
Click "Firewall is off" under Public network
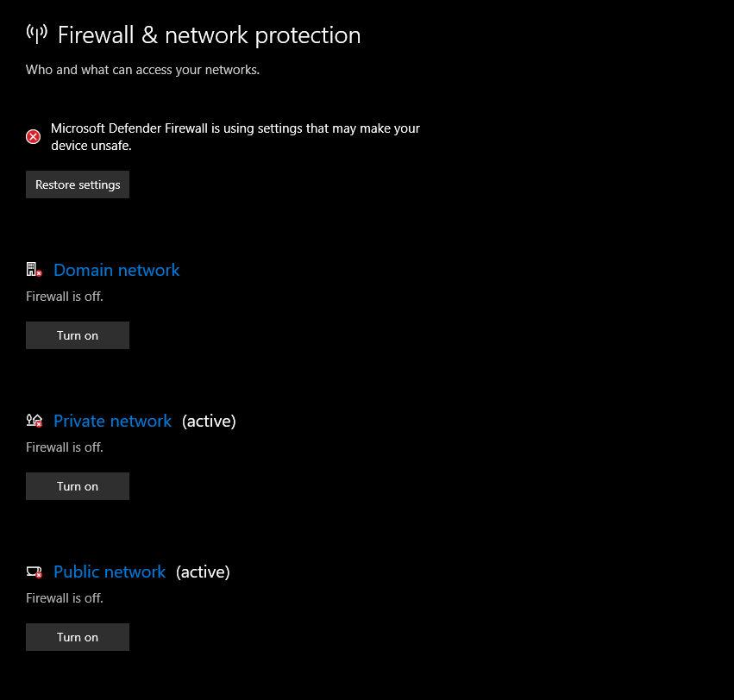click(x=65, y=598)
